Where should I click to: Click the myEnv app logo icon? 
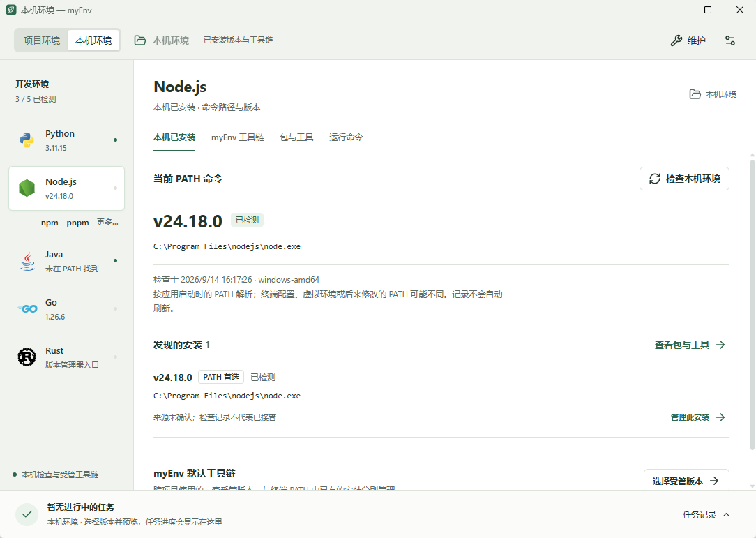[x=10, y=10]
